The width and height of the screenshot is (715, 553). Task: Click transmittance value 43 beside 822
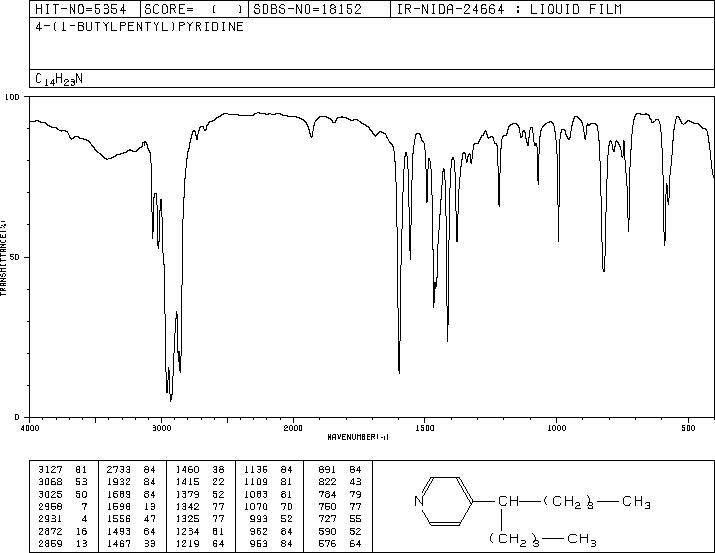click(x=355, y=482)
